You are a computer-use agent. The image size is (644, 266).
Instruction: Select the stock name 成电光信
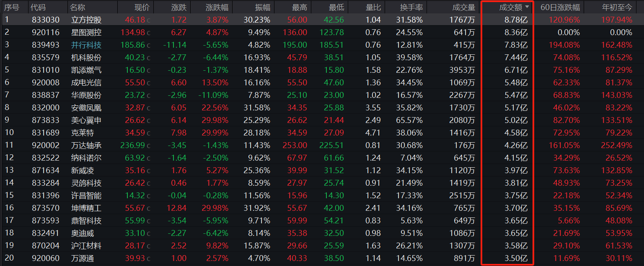pyautogui.click(x=86, y=82)
